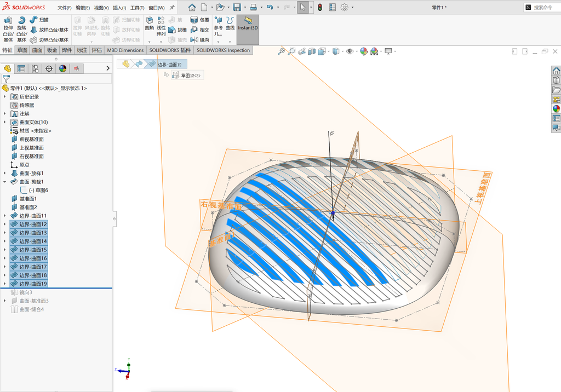Open the Edit (编辑) menu
The image size is (561, 392).
83,8
